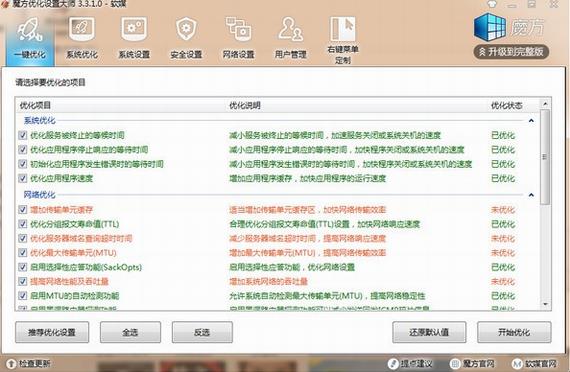Viewport: 570px width, 372px height.
Task: Select the 系统优化 monitor icon
Action: click(82, 29)
